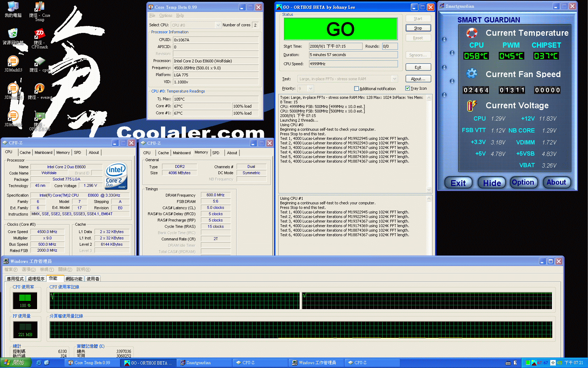The height and width of the screenshot is (368, 588).
Task: Switch to SPD tab in Memory CPU-Z window
Action: (216, 153)
